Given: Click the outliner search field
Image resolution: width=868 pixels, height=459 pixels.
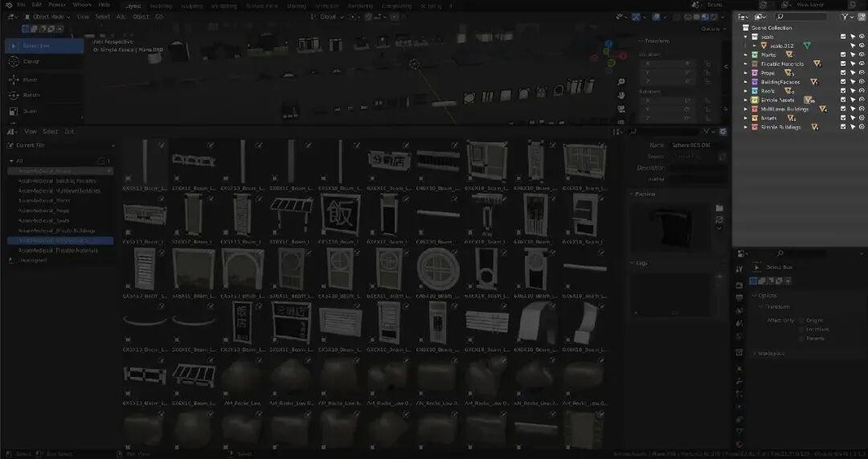Looking at the screenshot, I should tap(800, 17).
